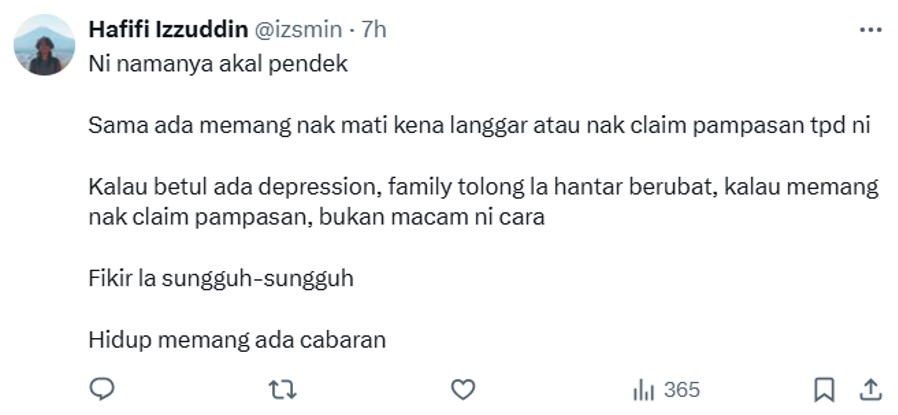Click the sentence starting 'Sama ada memang'
Image resolution: width=898 pixels, height=415 pixels.
(x=479, y=125)
